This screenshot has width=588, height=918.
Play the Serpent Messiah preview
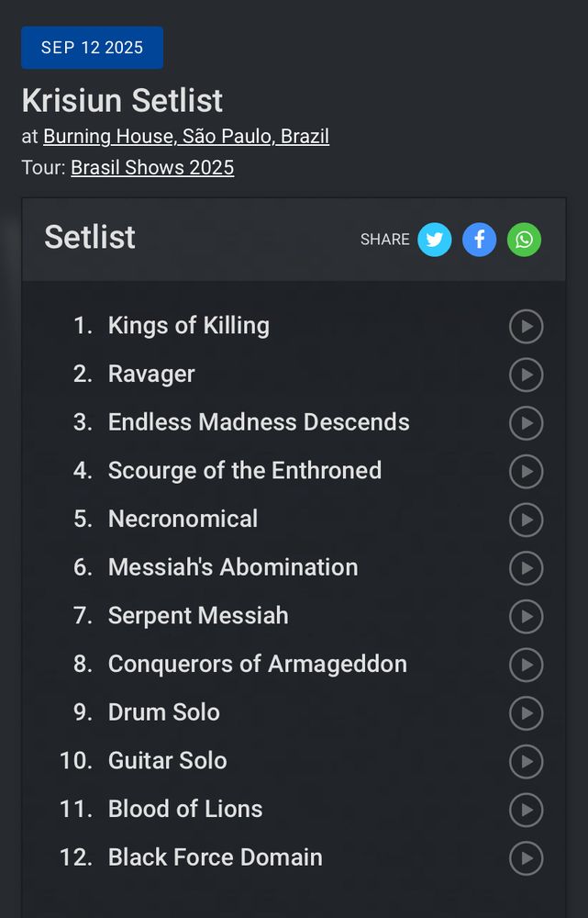527,616
